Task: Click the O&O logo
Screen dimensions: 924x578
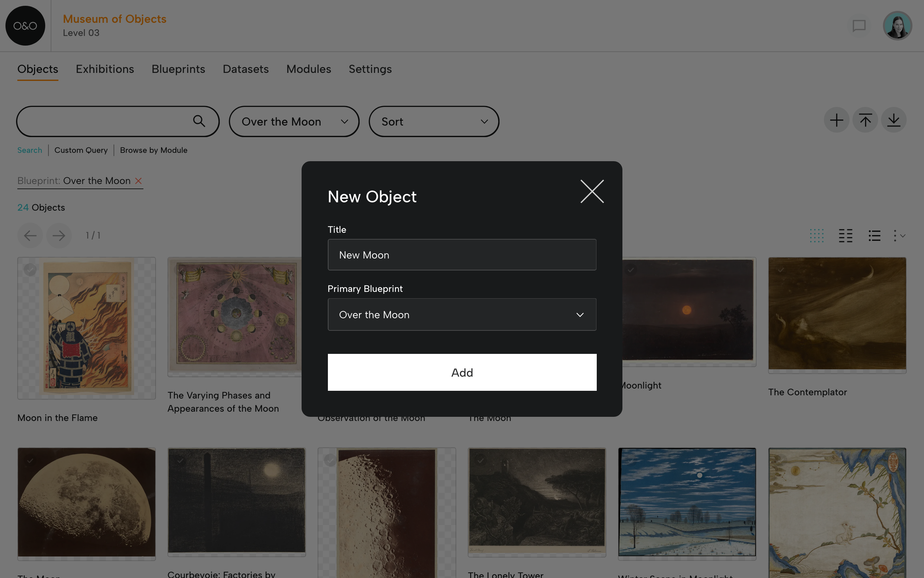Action: [25, 26]
